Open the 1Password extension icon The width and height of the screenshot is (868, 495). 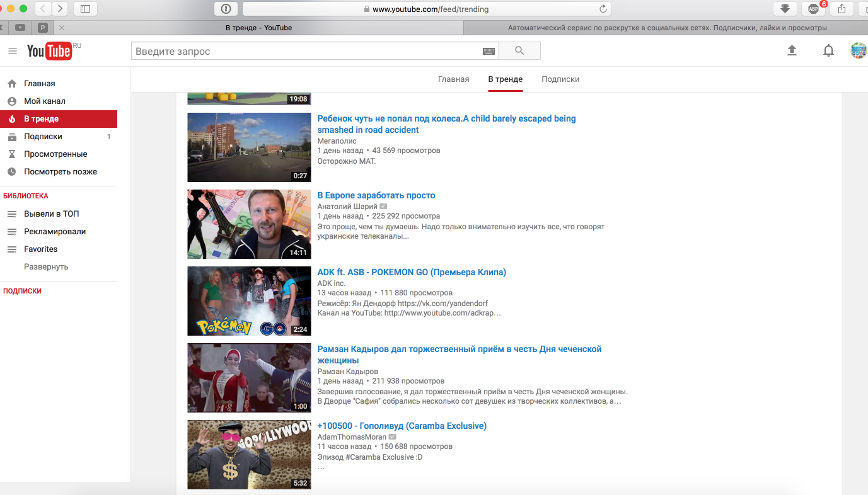click(x=226, y=9)
